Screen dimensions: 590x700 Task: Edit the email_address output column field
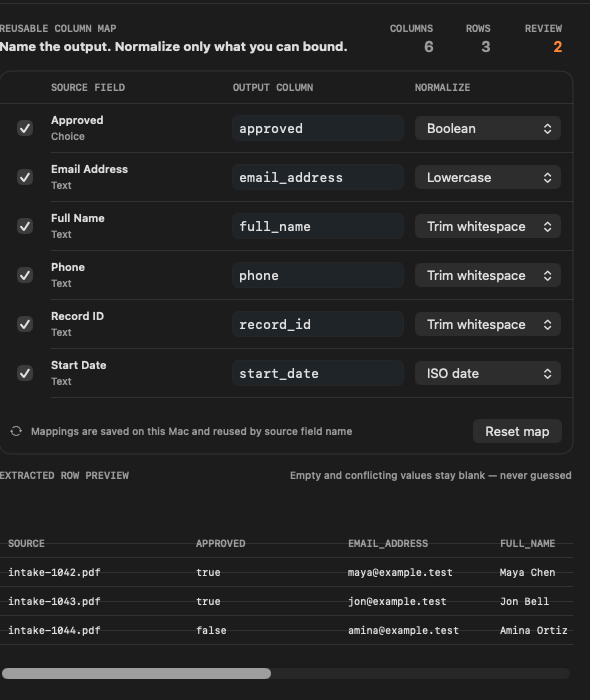318,178
